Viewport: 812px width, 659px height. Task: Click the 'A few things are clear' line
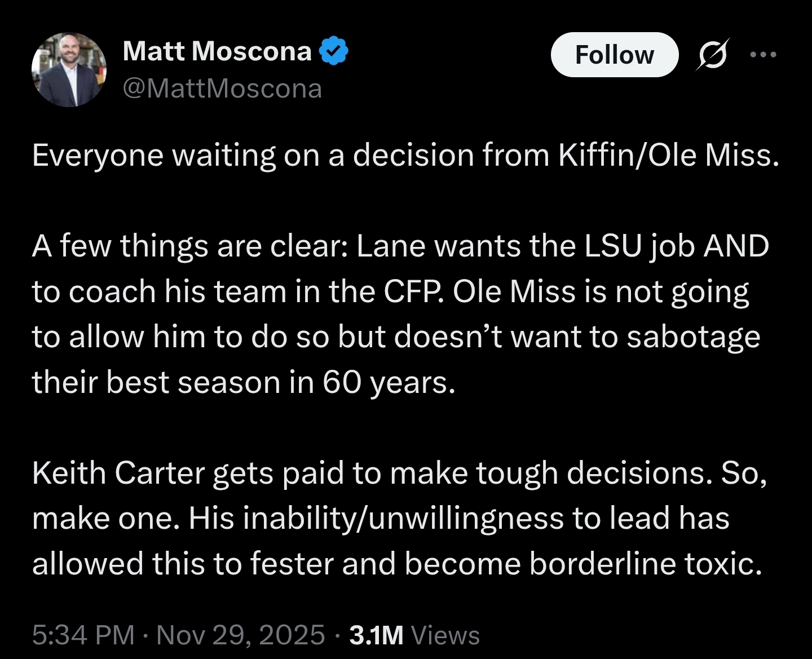pos(401,246)
